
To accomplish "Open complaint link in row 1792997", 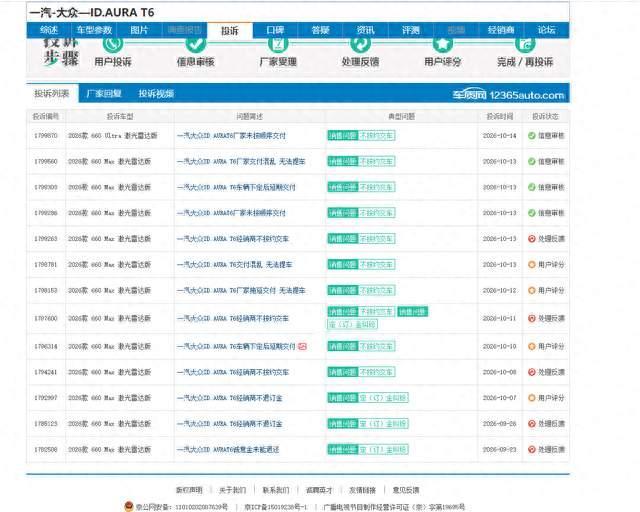I will point(230,398).
